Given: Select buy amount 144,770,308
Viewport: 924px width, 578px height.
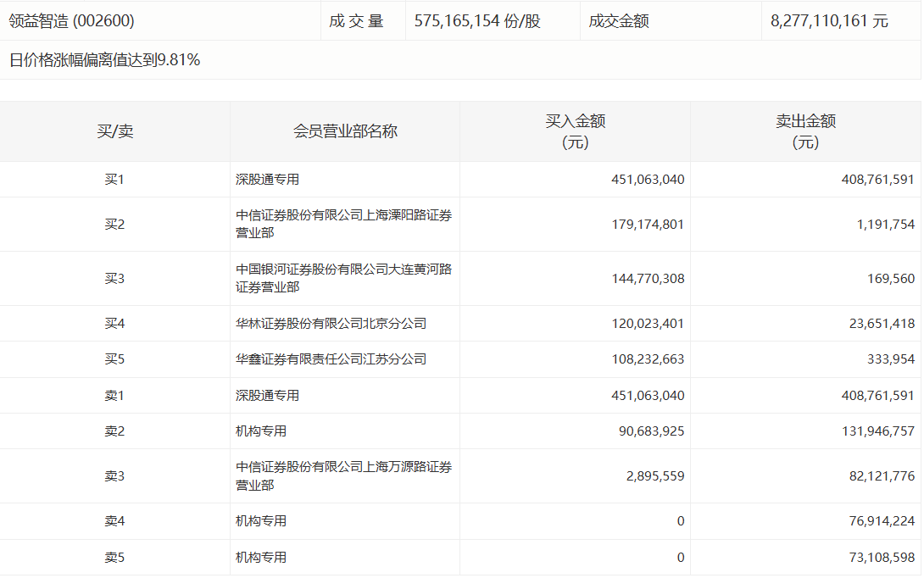Looking at the screenshot, I should pyautogui.click(x=648, y=279).
